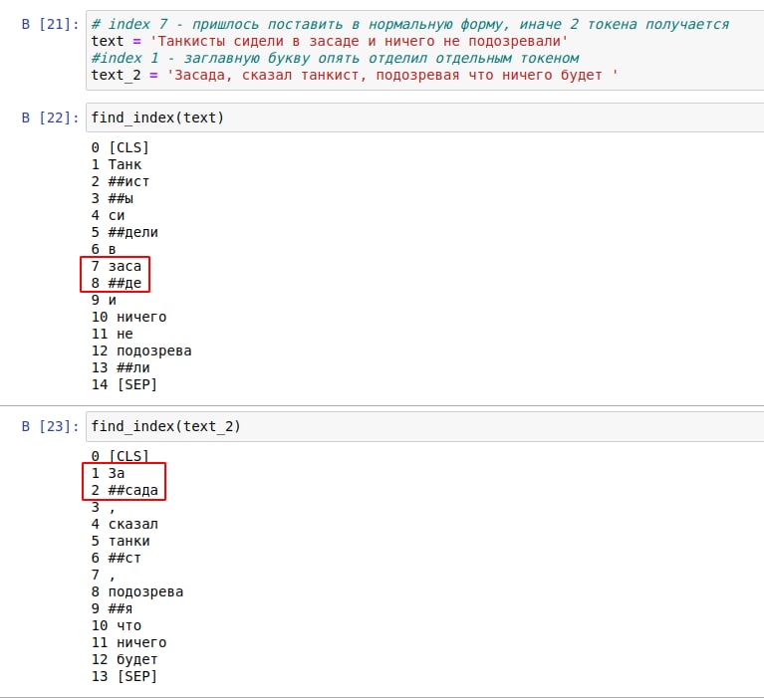Screen dimensions: 764x700
Task: Click the cell defining text and text_2
Action: tap(425, 50)
